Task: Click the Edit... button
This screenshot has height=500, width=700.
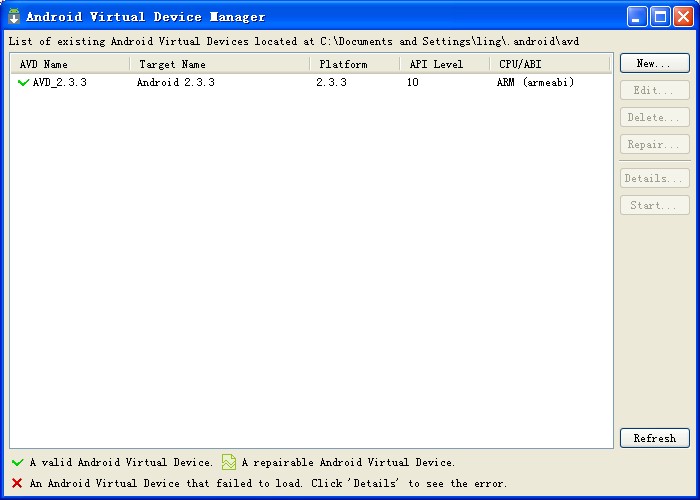Action: click(654, 90)
